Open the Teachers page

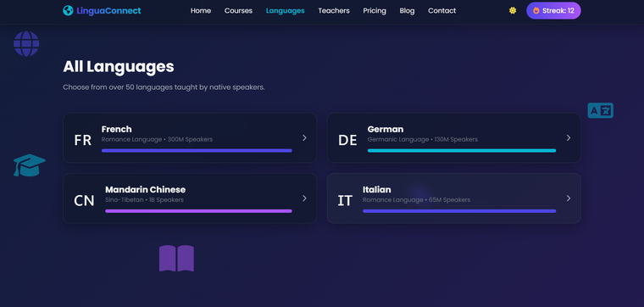click(334, 11)
